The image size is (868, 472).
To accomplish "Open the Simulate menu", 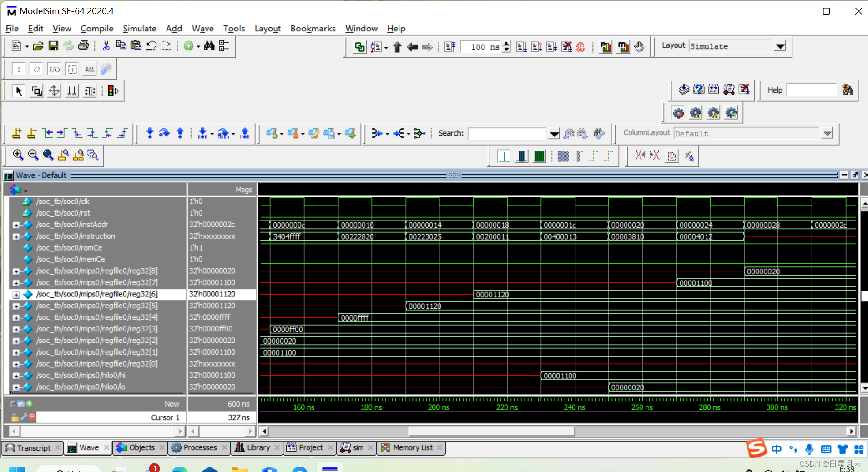I will (x=139, y=28).
